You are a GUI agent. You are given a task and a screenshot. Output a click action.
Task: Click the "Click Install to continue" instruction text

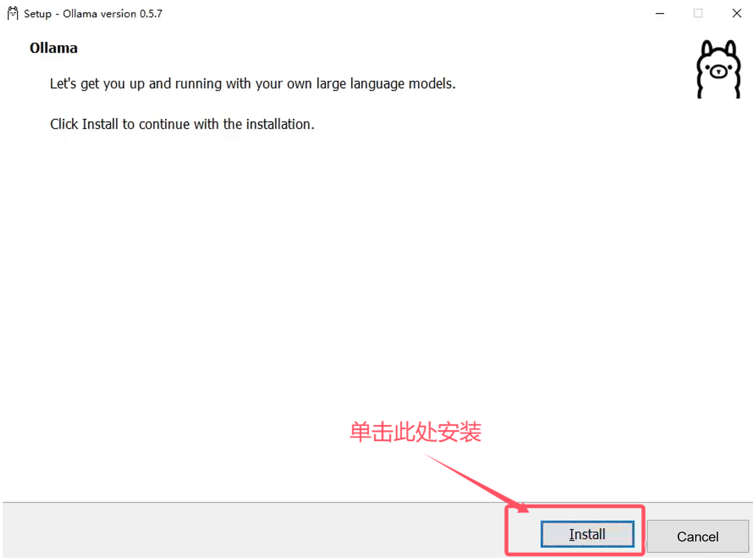coord(182,124)
